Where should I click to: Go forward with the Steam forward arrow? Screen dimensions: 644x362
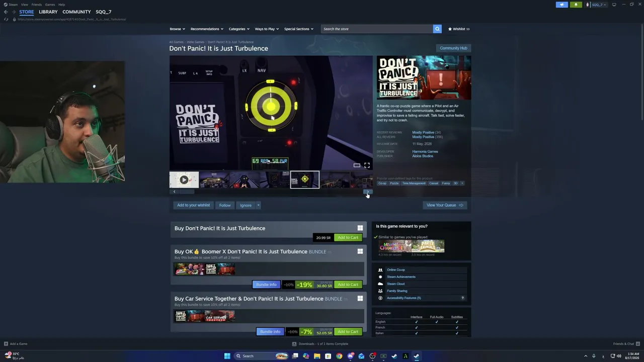[x=14, y=12]
